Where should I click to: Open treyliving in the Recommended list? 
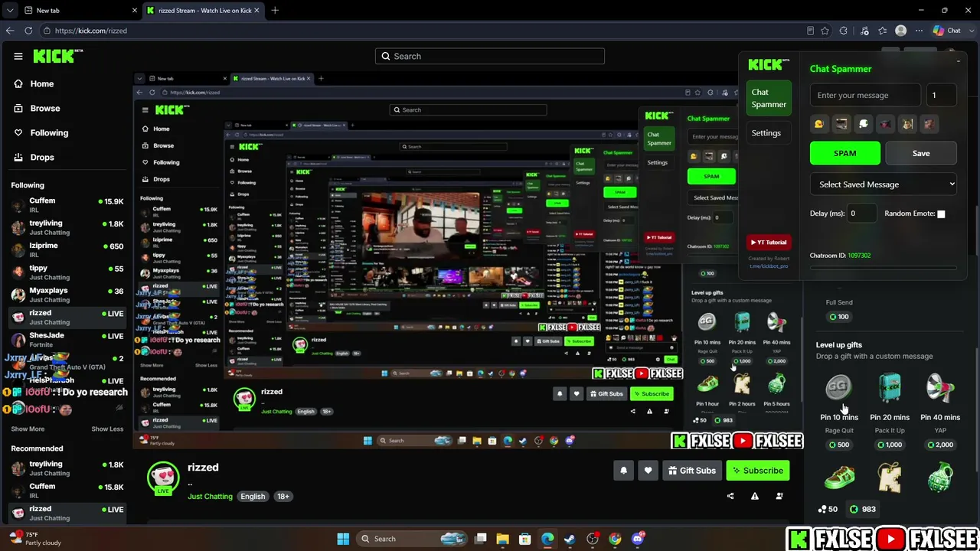pyautogui.click(x=67, y=468)
